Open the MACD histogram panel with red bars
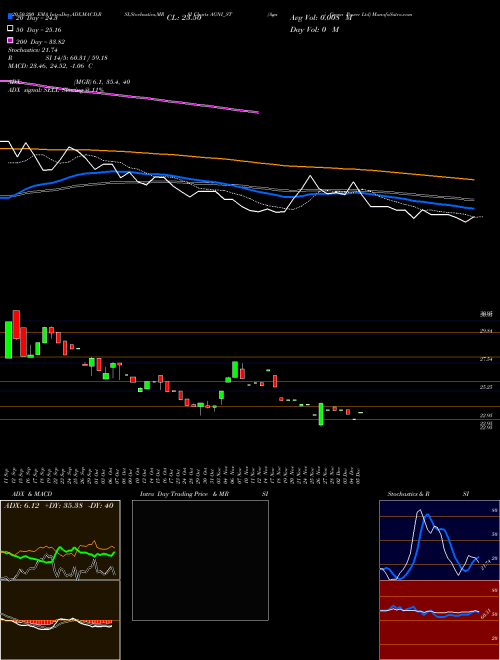 pyautogui.click(x=60, y=620)
